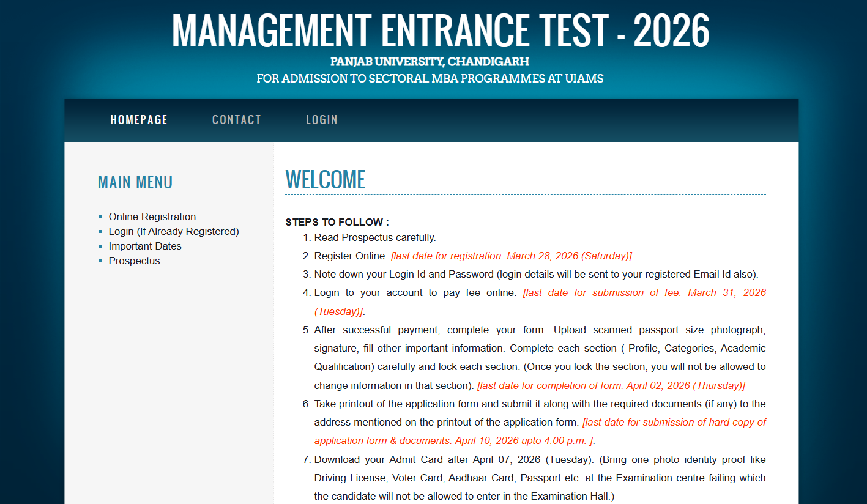Viewport: 867px width, 504px height.
Task: Click the red registration deadline text
Action: tap(511, 256)
